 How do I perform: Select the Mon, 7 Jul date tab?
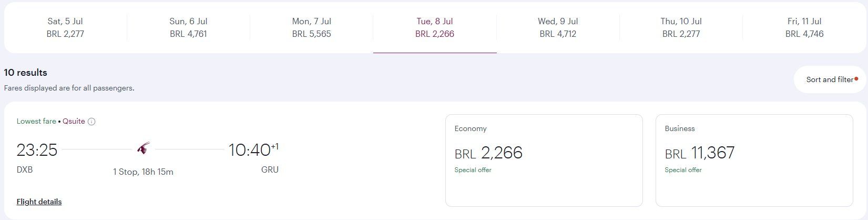(312, 27)
